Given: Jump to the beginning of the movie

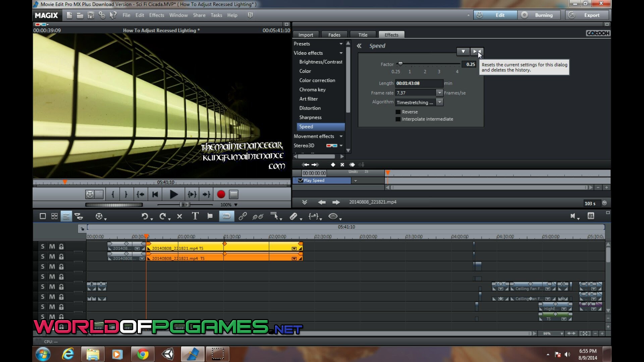Looking at the screenshot, I should pyautogui.click(x=155, y=194).
